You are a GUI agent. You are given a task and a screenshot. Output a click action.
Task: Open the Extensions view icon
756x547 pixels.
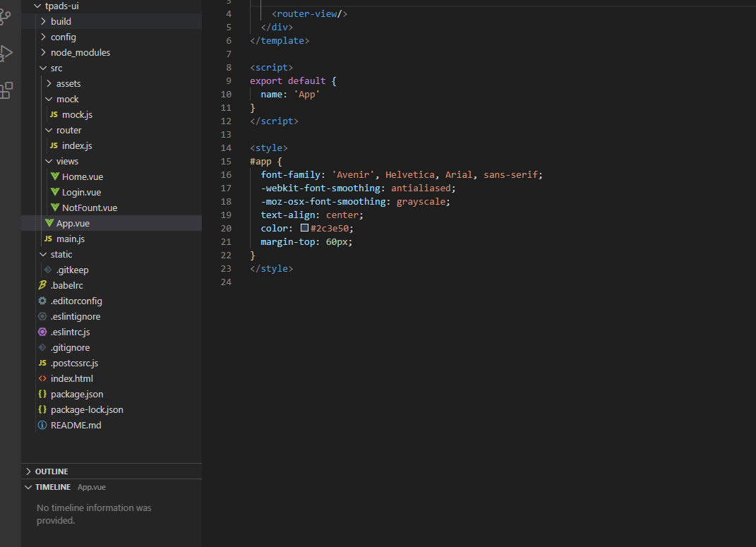(6, 90)
